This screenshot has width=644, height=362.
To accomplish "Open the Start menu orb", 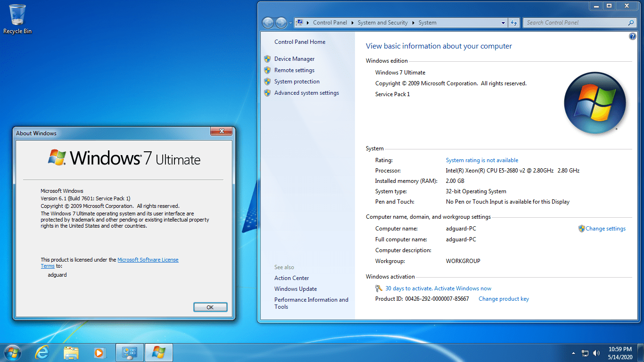I will point(12,352).
